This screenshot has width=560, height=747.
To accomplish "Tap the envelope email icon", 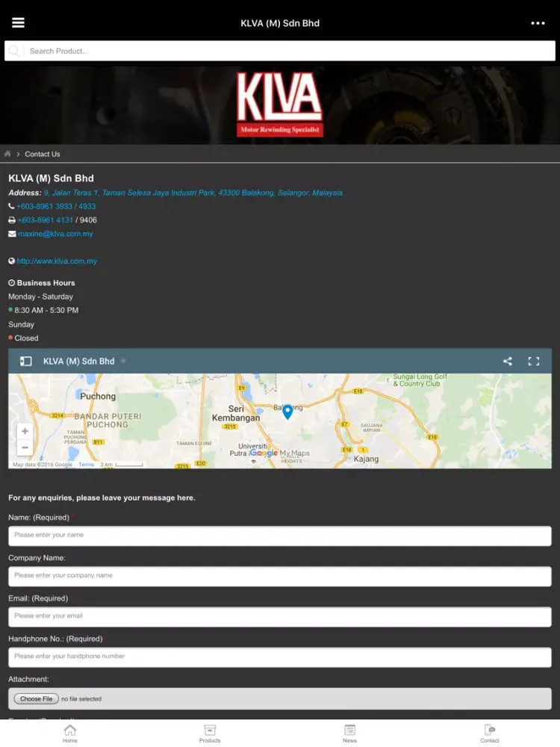I will [12, 234].
